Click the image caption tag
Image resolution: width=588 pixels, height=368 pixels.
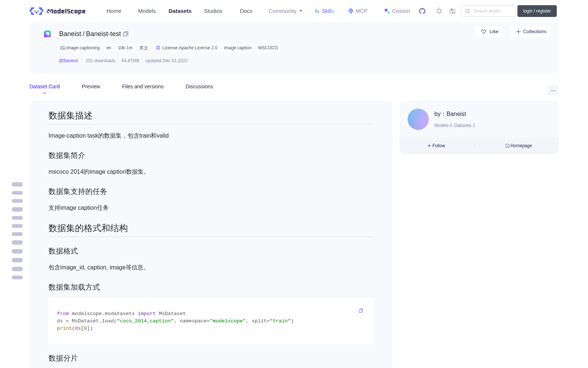coord(238,48)
